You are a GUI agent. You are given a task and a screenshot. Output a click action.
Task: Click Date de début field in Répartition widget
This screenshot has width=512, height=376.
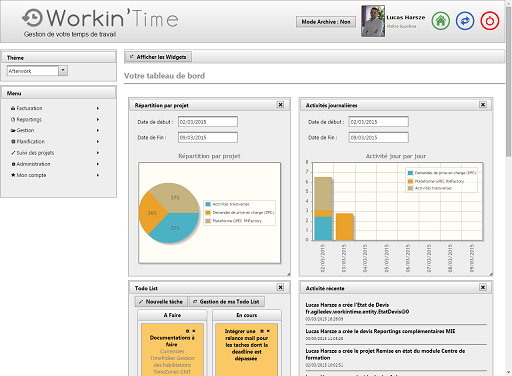click(208, 122)
